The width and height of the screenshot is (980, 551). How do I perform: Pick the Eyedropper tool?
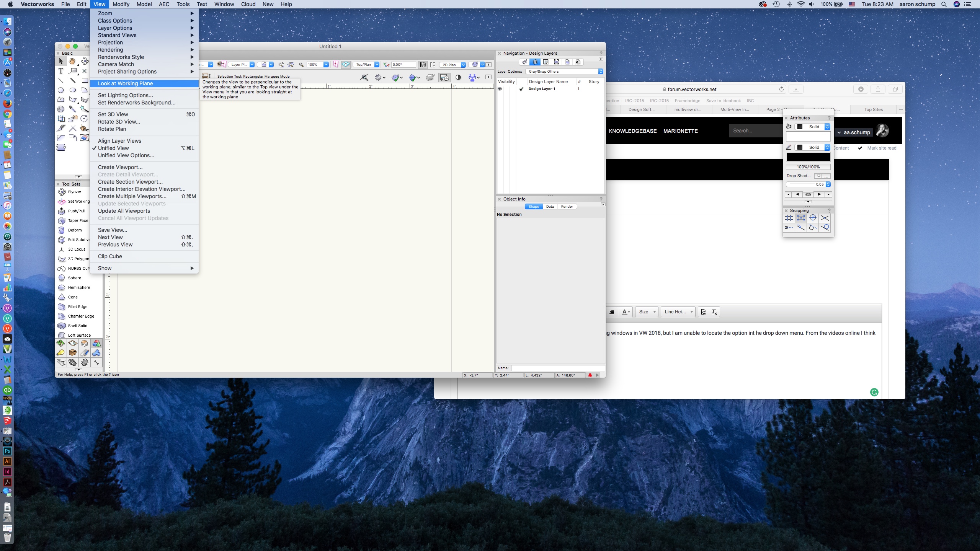(72, 109)
